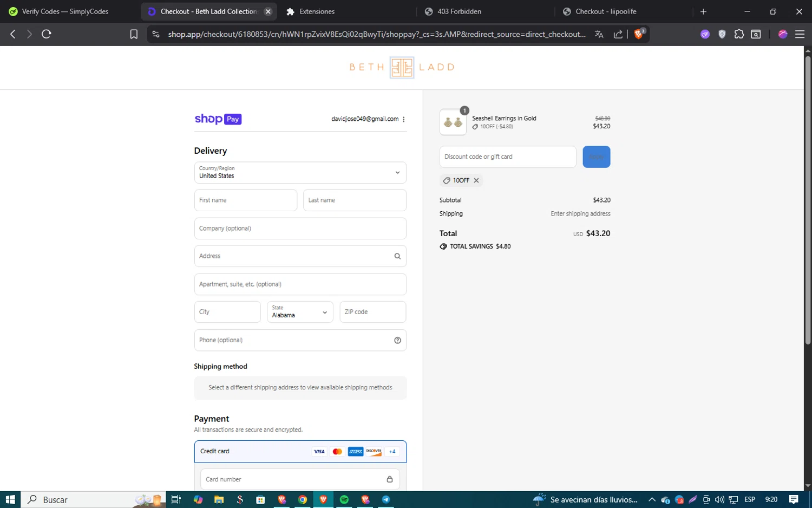Launch Copilot from the taskbar
The width and height of the screenshot is (812, 508).
coord(198,499)
